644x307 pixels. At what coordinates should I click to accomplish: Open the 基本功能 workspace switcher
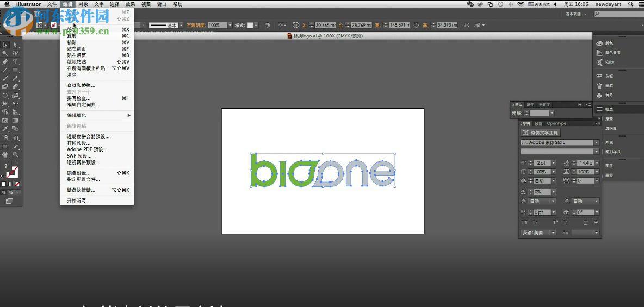576,14
